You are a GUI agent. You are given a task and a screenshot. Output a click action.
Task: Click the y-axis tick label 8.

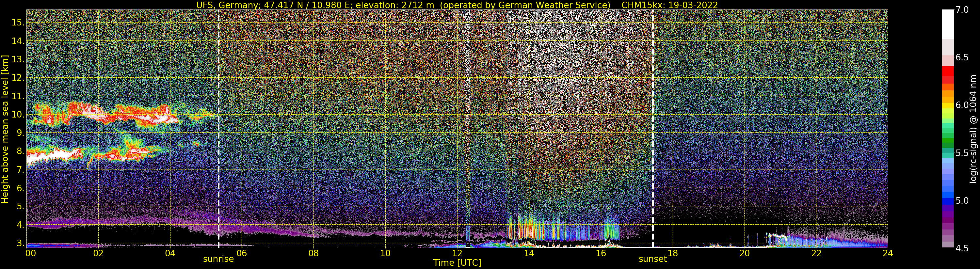(21, 151)
